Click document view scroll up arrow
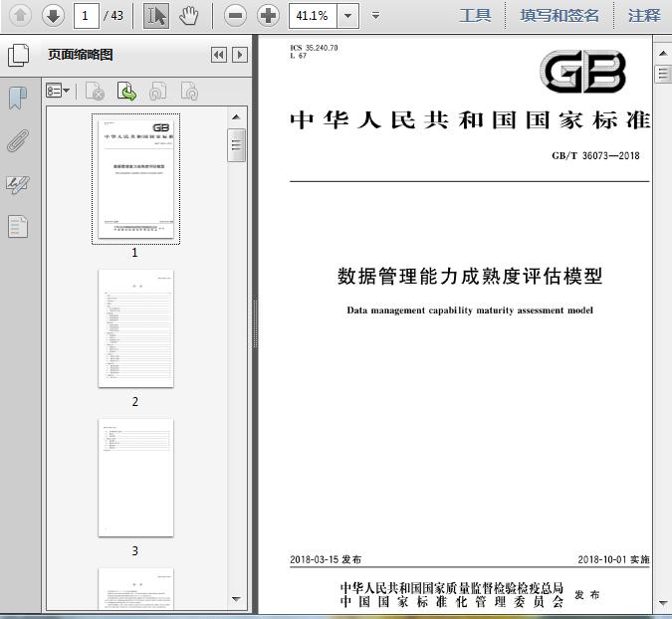The width and height of the screenshot is (672, 619). click(x=663, y=53)
